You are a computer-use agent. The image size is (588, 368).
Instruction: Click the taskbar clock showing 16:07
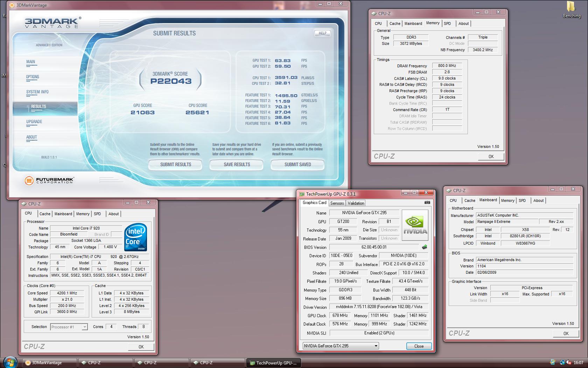pyautogui.click(x=579, y=363)
